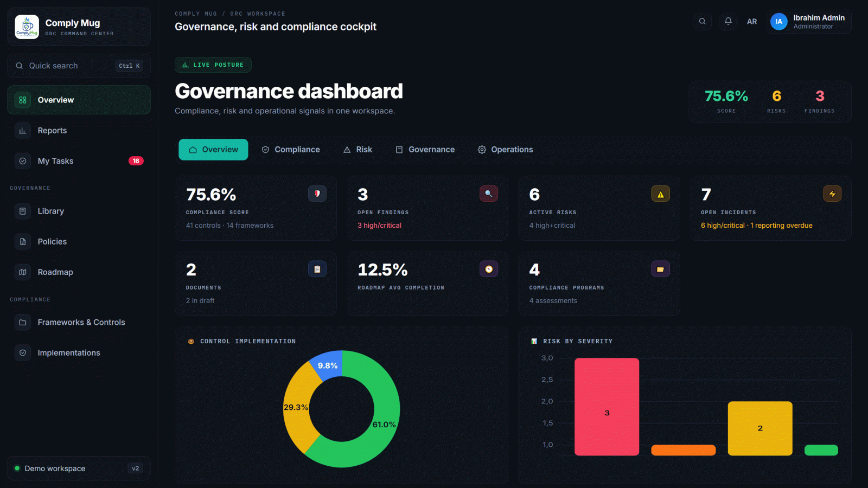The image size is (868, 488).
Task: Click the Roadmap map icon
Action: click(x=23, y=272)
